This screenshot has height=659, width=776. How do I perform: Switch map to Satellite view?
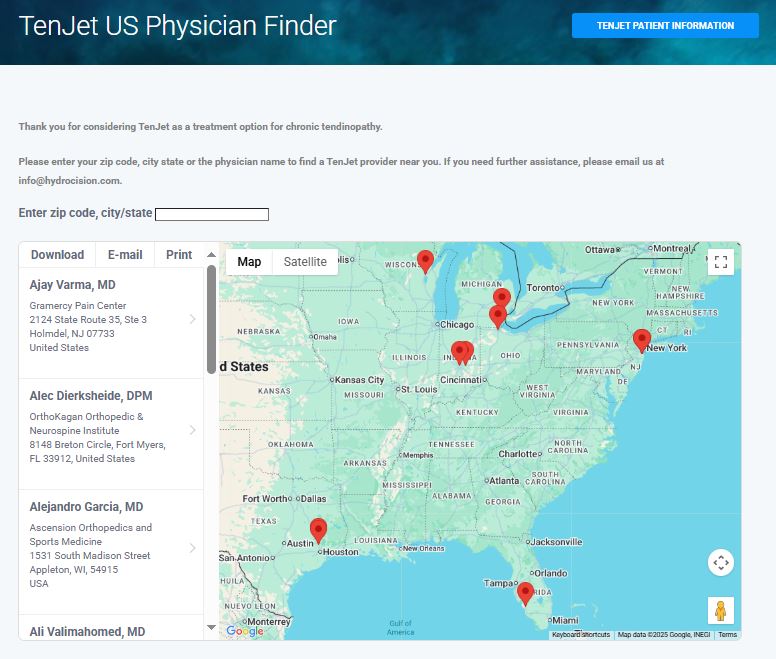pyautogui.click(x=305, y=262)
